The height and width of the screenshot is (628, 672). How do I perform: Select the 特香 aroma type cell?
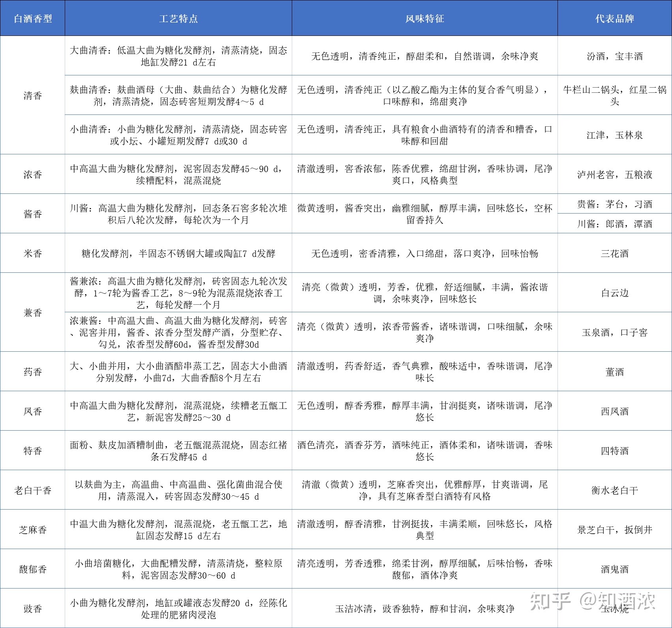[32, 450]
